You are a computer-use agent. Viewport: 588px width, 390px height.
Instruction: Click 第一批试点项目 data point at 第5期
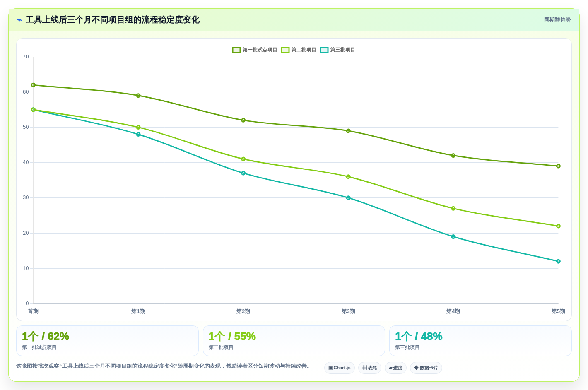(x=558, y=166)
